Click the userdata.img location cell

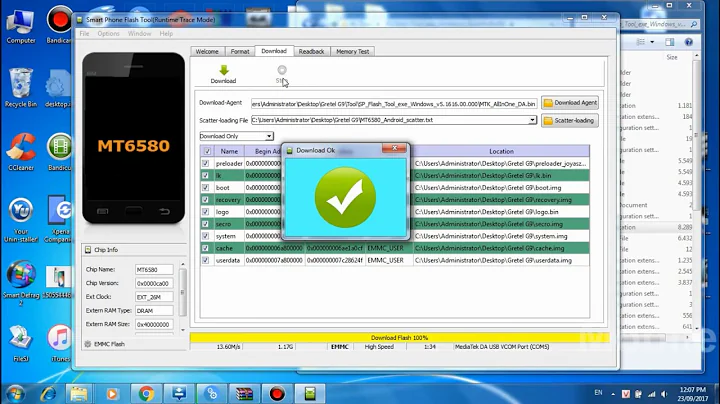coord(501,260)
